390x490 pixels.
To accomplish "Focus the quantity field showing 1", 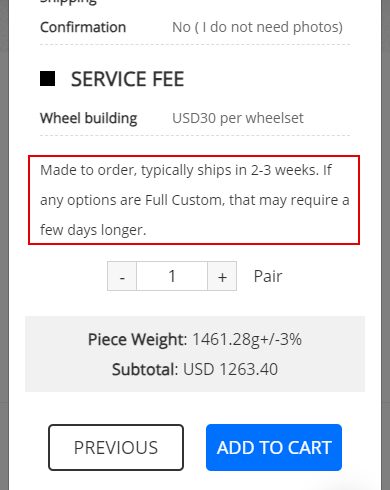I will [x=172, y=276].
